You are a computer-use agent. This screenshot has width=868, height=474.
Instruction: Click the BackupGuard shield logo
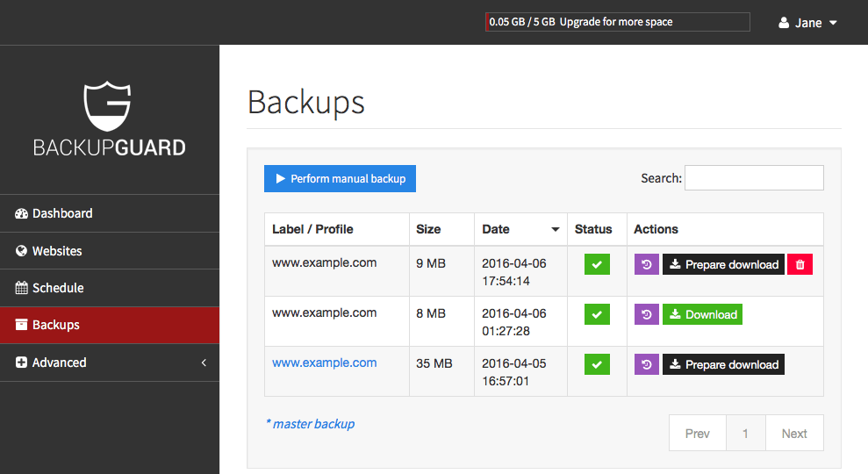pos(107,105)
